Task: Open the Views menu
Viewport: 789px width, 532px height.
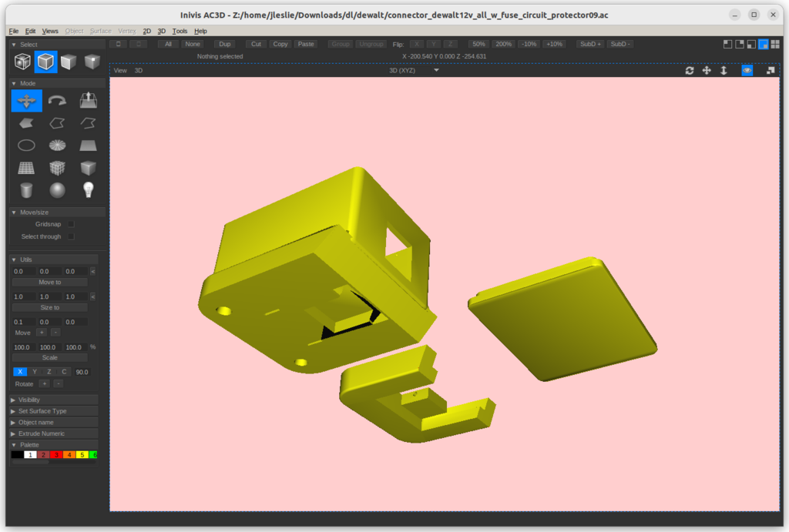Action: click(50, 31)
